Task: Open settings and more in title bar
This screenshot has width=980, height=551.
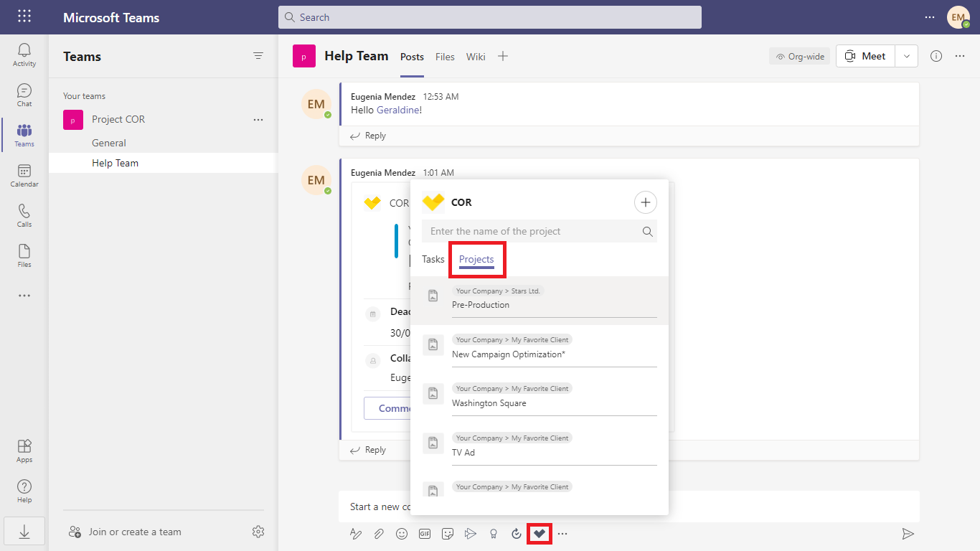Action: pyautogui.click(x=930, y=17)
